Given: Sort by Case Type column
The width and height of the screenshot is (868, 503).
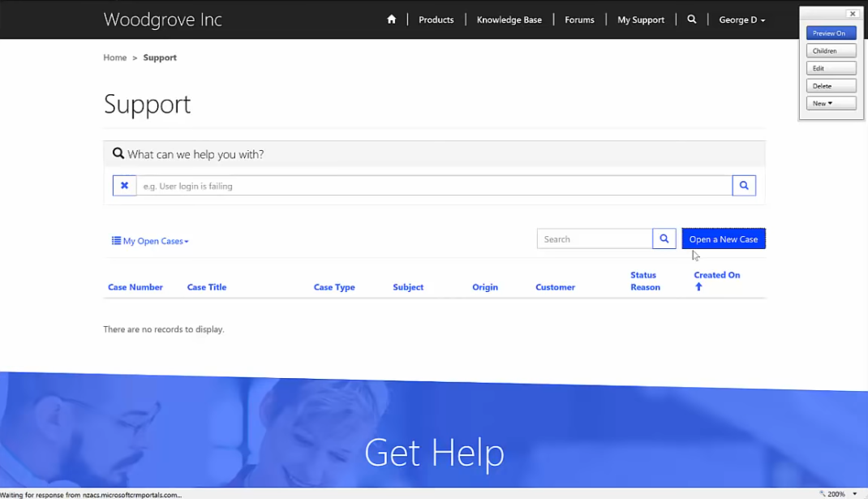Looking at the screenshot, I should 333,286.
